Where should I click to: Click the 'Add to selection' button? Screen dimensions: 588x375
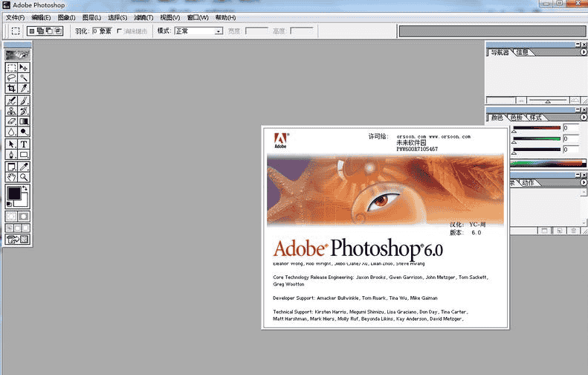point(41,31)
